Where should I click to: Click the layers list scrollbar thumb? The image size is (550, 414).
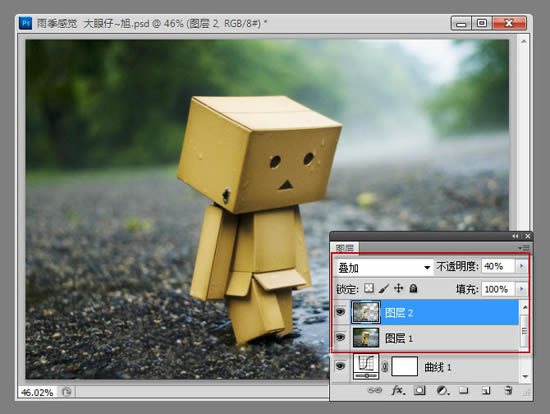point(525,330)
